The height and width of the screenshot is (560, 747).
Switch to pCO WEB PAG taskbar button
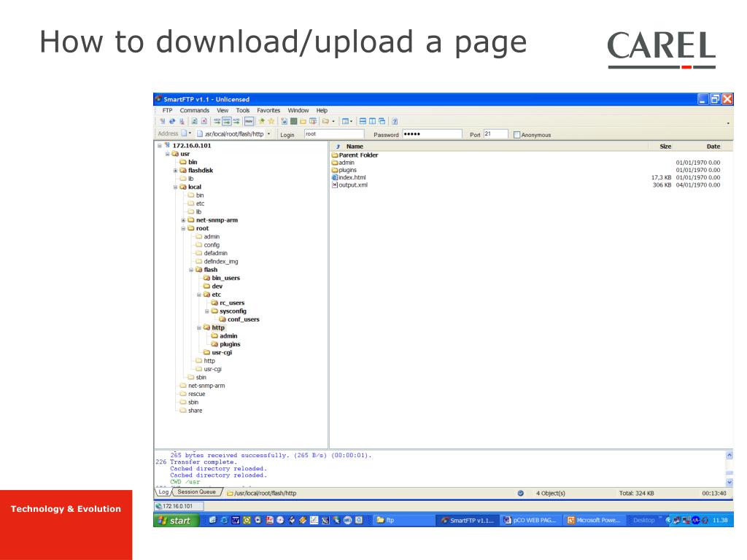coord(530,520)
